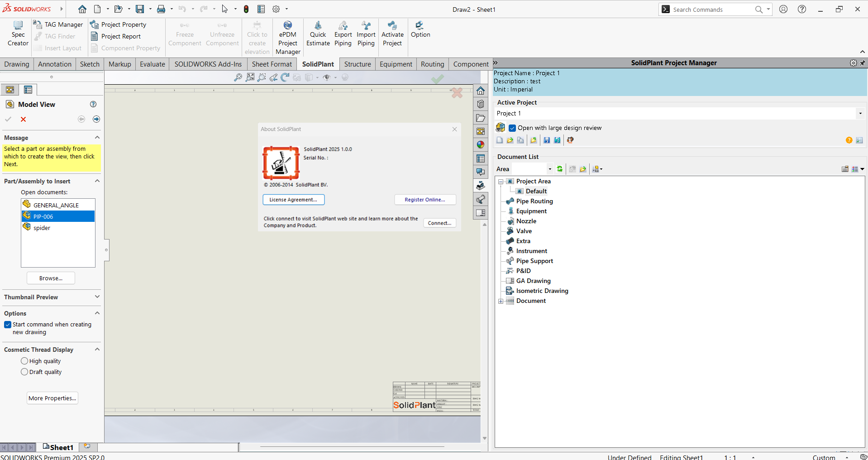Collapse Cosmetic Thread Display section
868x460 pixels.
[97, 349]
